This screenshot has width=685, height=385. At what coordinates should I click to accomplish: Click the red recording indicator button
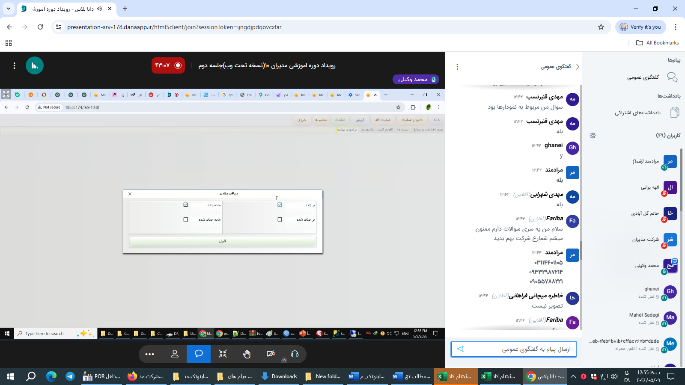tap(168, 66)
